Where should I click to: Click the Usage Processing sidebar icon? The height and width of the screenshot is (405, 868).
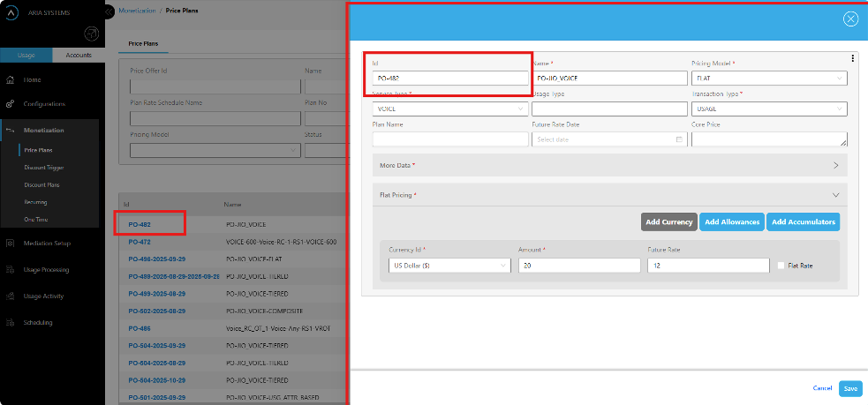(x=10, y=270)
